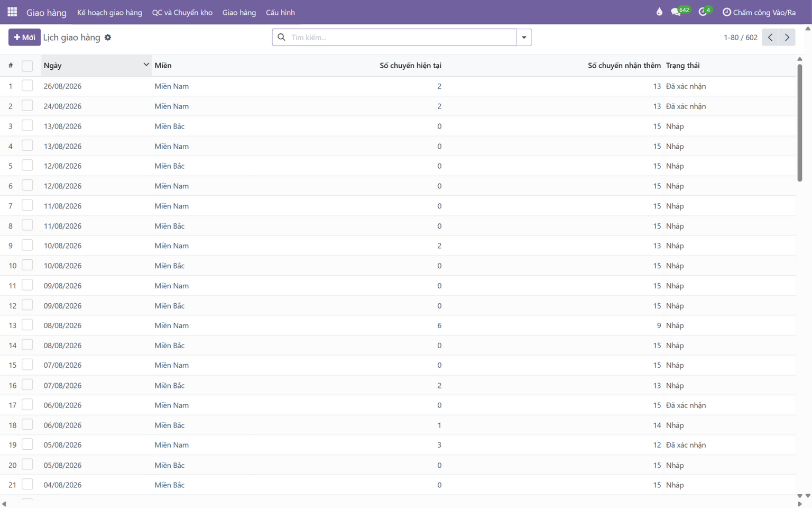Select row 5 checkbox dated 12/08/2026
Screen dimensions: 812x508
(27, 166)
